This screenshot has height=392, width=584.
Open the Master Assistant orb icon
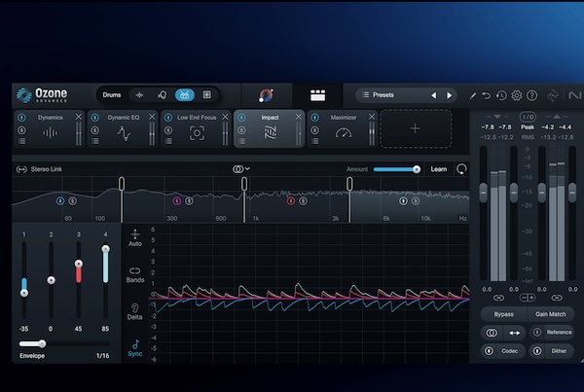pyautogui.click(x=266, y=95)
